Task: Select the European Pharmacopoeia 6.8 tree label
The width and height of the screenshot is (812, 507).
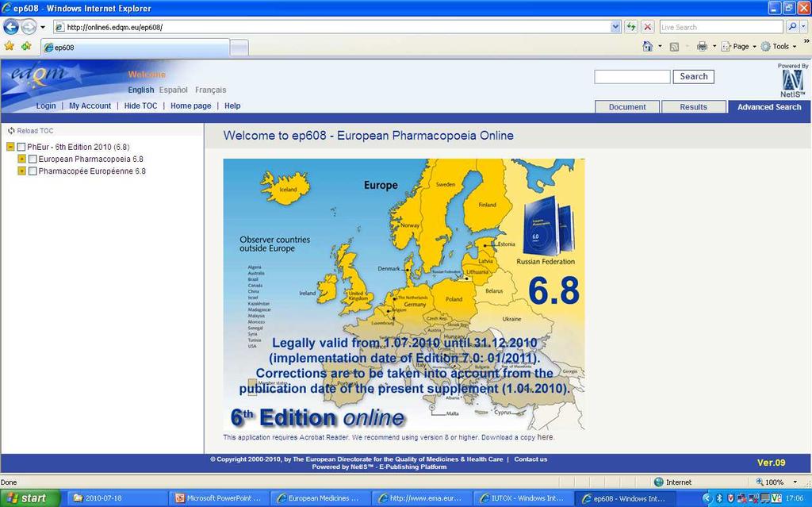Action: [x=90, y=159]
